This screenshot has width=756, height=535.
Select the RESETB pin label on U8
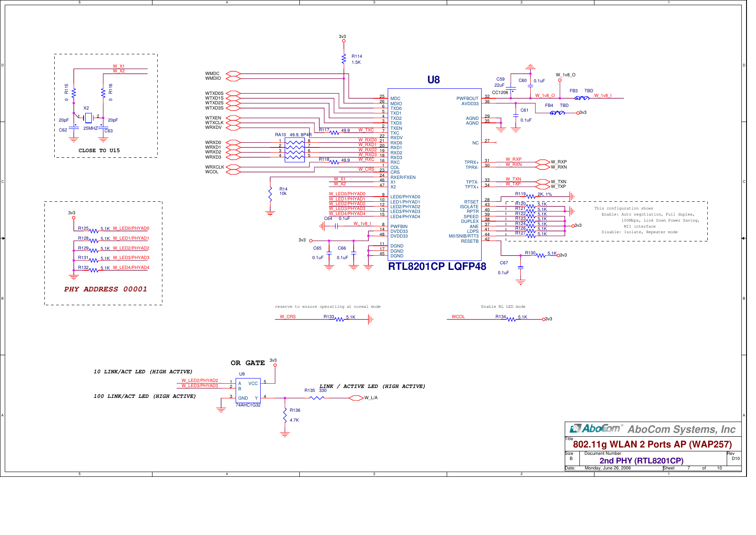(470, 241)
